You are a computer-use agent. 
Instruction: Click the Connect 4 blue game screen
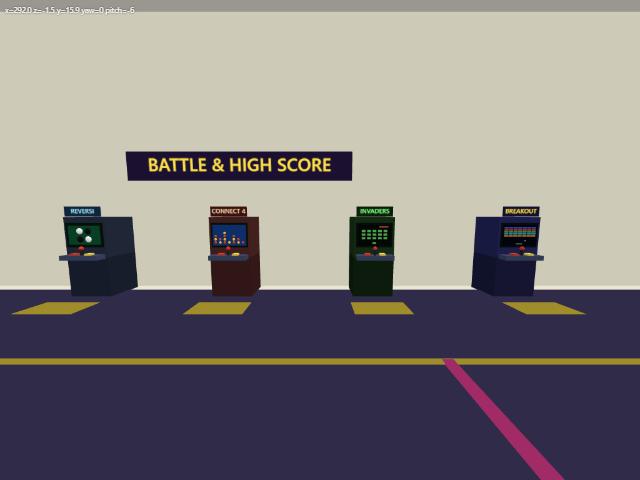click(229, 235)
